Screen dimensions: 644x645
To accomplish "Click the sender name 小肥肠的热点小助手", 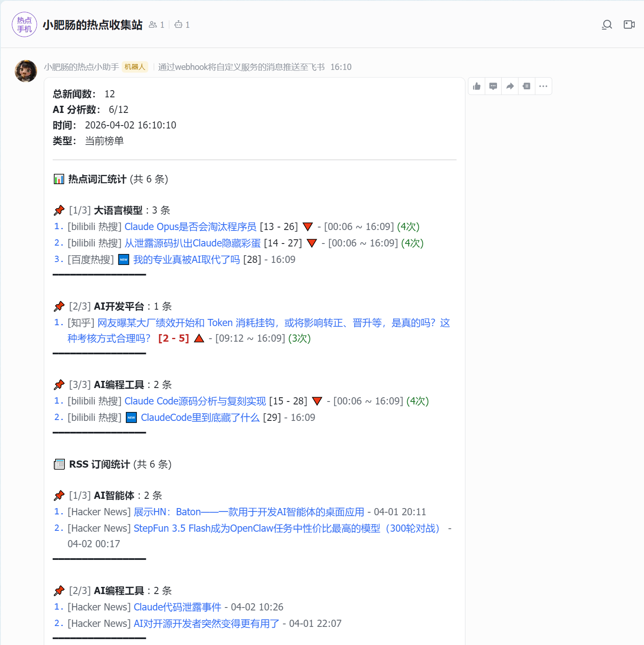I will [x=81, y=67].
